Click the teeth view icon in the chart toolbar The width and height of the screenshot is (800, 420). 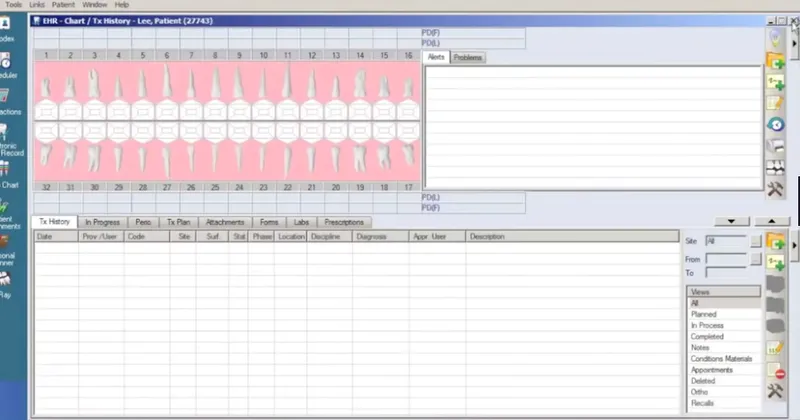click(775, 167)
